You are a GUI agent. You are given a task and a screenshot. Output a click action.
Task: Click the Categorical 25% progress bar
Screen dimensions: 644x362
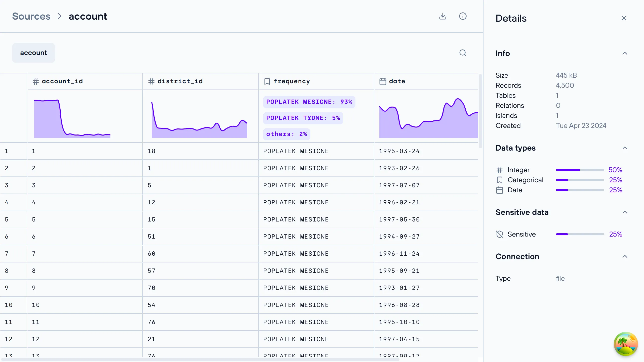tap(580, 180)
